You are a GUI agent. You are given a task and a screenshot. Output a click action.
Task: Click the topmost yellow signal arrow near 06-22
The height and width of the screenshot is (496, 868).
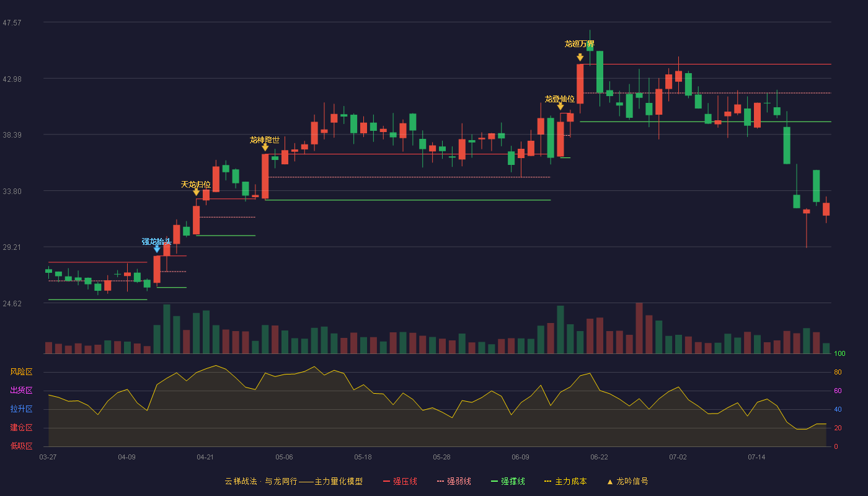tap(580, 58)
